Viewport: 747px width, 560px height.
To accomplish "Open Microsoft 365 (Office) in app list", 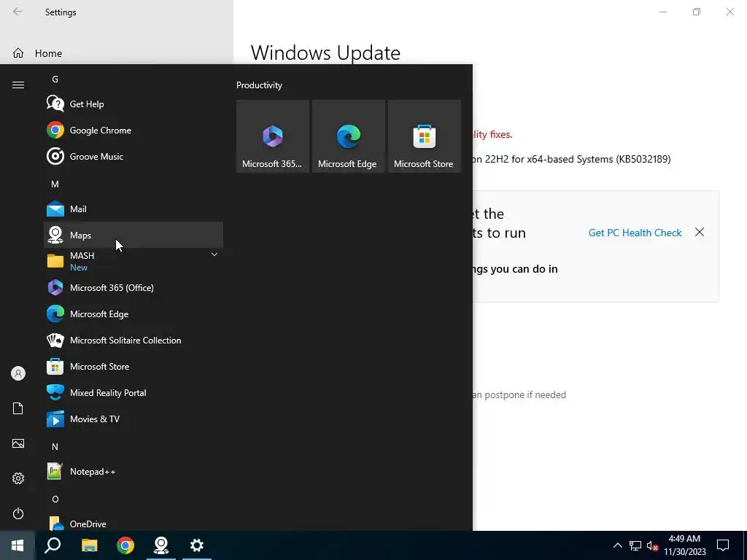I will (133, 287).
